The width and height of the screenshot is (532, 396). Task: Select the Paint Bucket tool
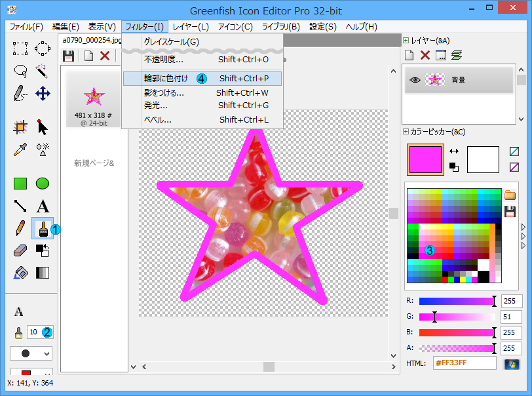(x=20, y=273)
